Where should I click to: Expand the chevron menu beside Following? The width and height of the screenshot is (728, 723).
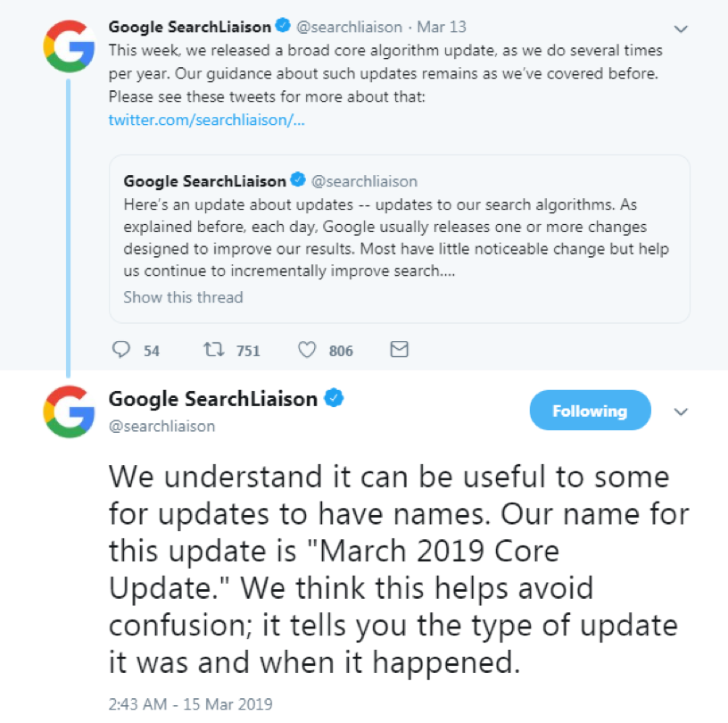click(681, 412)
